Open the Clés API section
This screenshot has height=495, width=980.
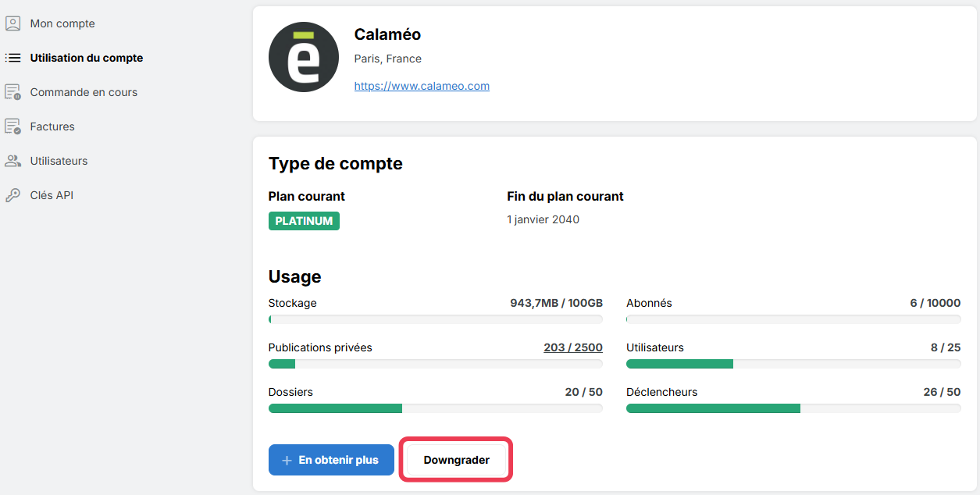tap(52, 195)
